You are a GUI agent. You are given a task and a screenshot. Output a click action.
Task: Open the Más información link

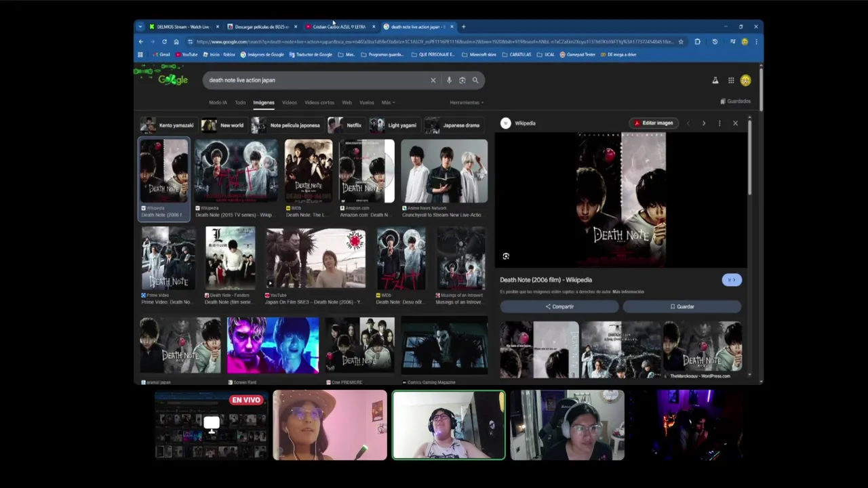click(628, 291)
